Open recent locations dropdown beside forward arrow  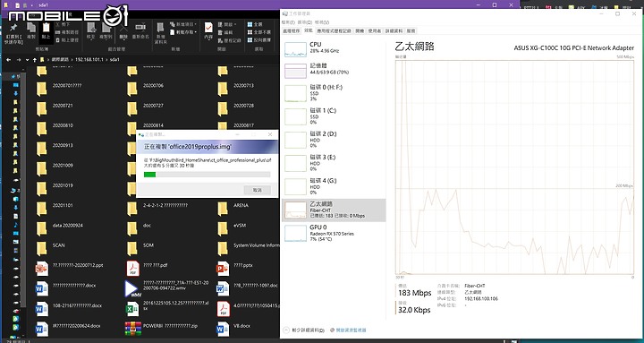[x=27, y=60]
